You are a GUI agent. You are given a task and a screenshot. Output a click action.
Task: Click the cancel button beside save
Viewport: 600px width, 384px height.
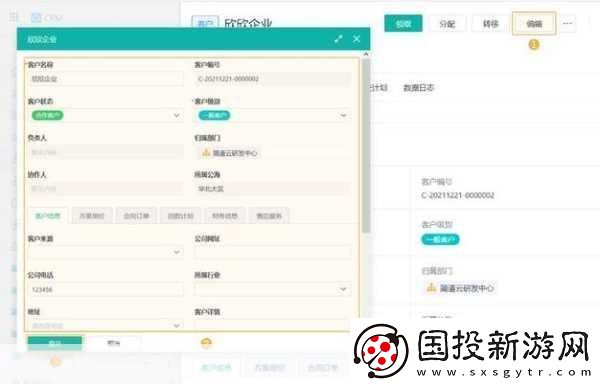point(114,343)
